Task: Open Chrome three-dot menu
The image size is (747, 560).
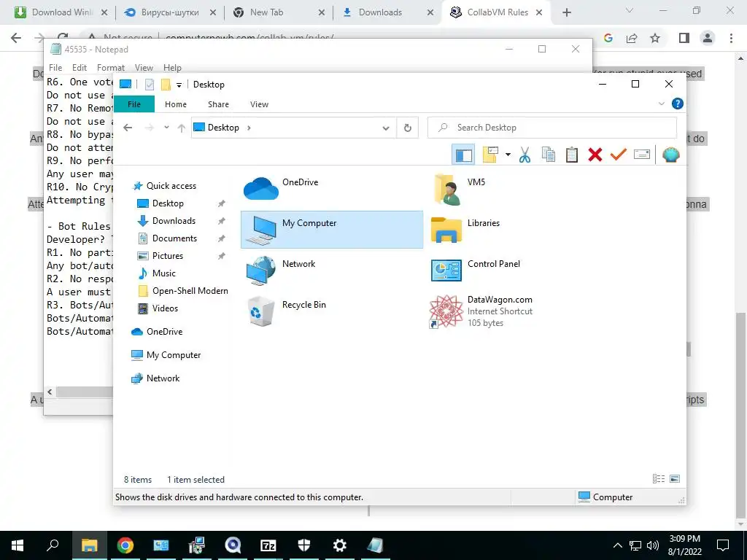Action: (x=731, y=38)
